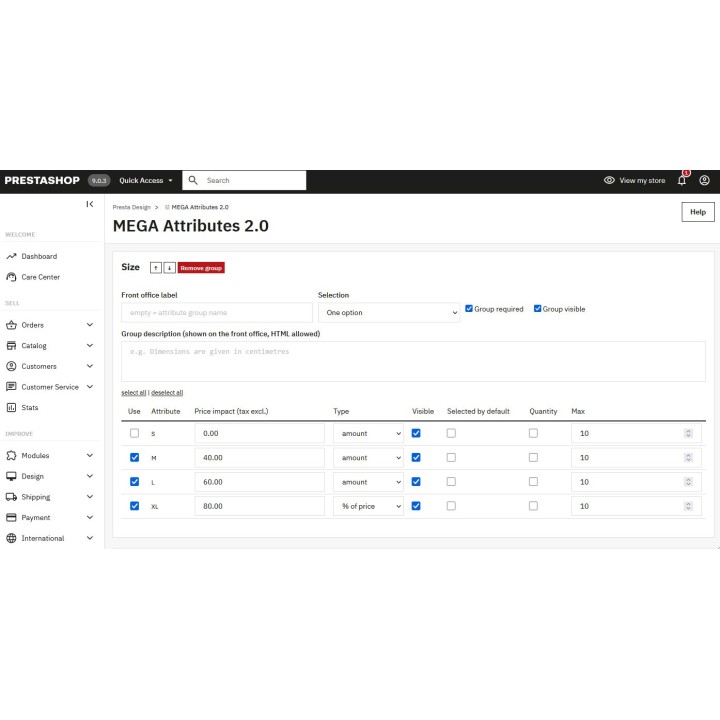Click the International globe icon
This screenshot has height=720, width=720.
(11, 538)
